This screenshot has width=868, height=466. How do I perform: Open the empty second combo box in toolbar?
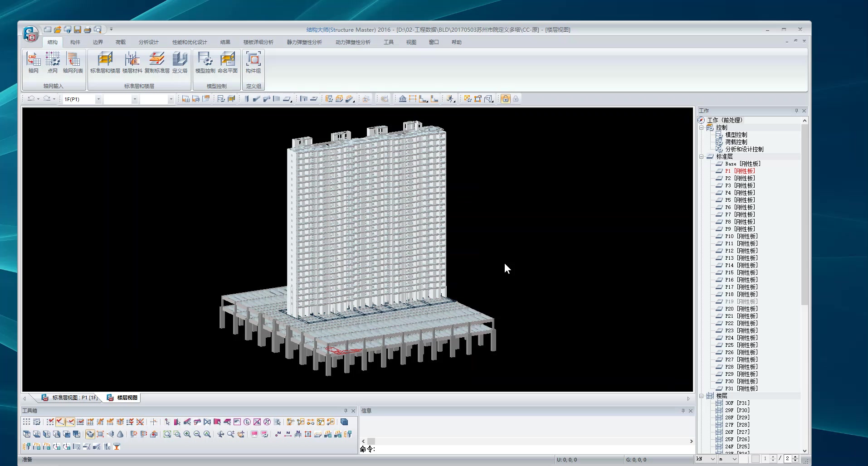pyautogui.click(x=134, y=99)
